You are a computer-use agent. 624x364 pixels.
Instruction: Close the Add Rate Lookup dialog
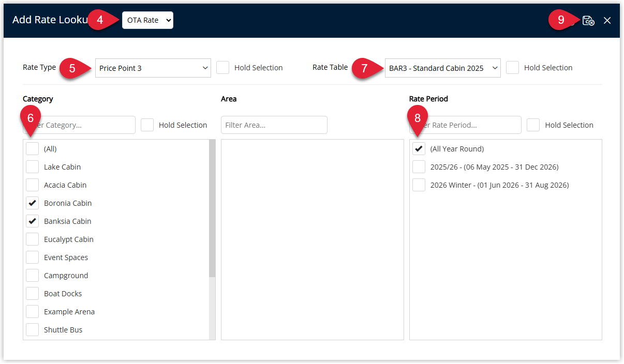[607, 21]
